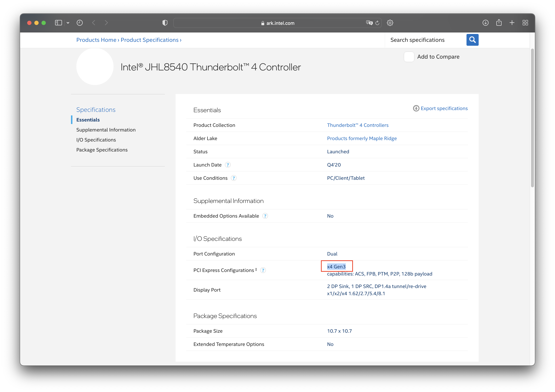Image resolution: width=555 pixels, height=392 pixels.
Task: Expand the sidebar dropdown chevron
Action: (x=68, y=23)
